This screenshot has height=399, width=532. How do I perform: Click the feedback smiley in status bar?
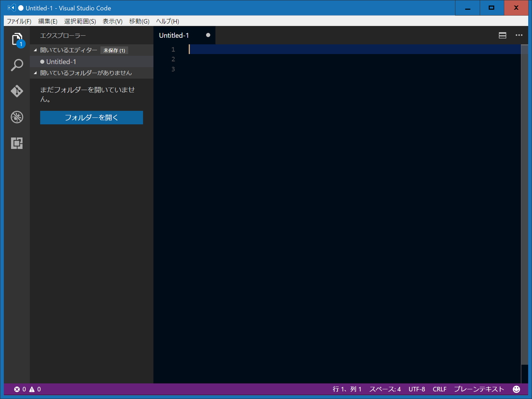[516, 389]
